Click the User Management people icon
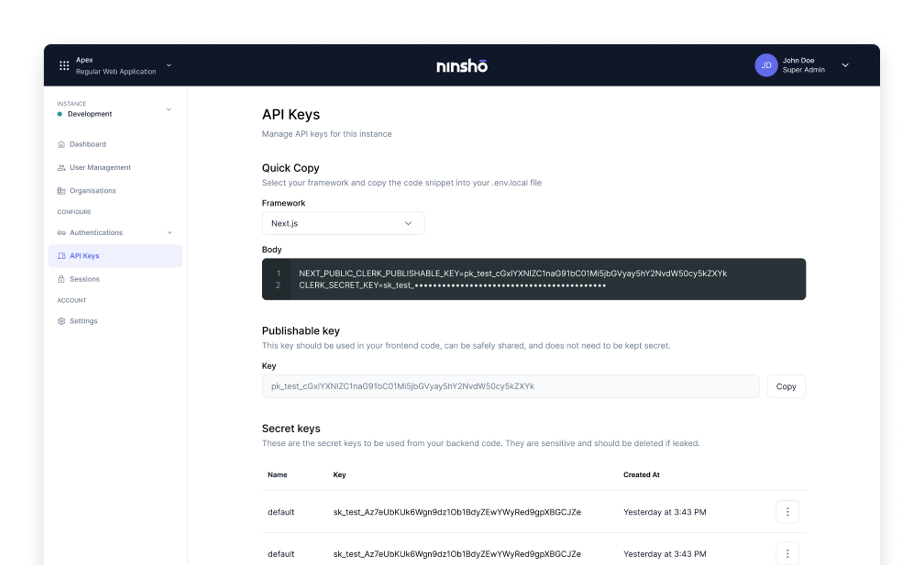The width and height of the screenshot is (924, 565). (x=61, y=167)
